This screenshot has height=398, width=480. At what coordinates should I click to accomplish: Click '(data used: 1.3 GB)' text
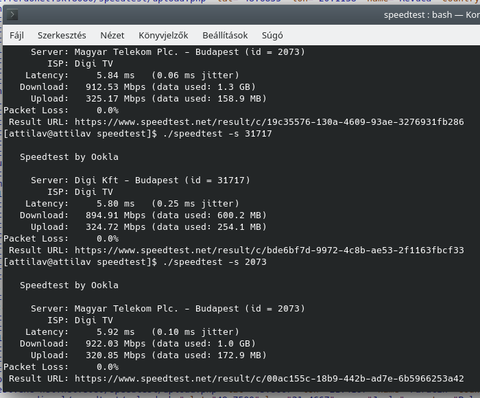[203, 87]
